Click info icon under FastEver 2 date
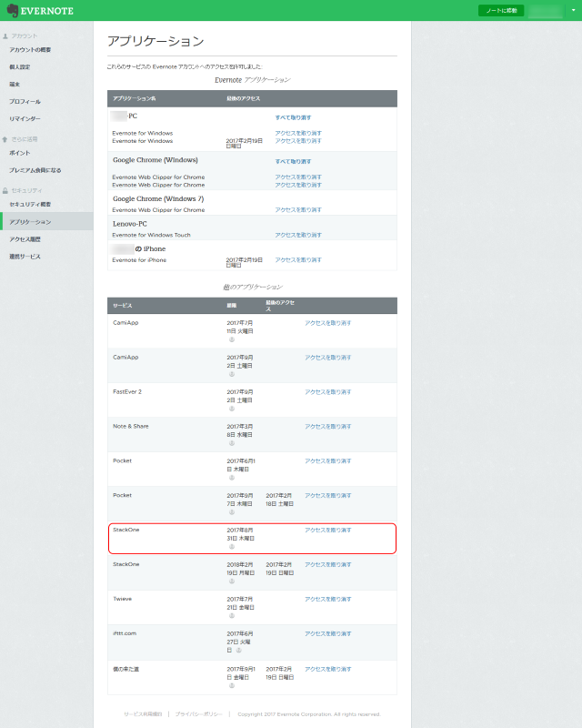The image size is (582, 728). pyautogui.click(x=232, y=409)
